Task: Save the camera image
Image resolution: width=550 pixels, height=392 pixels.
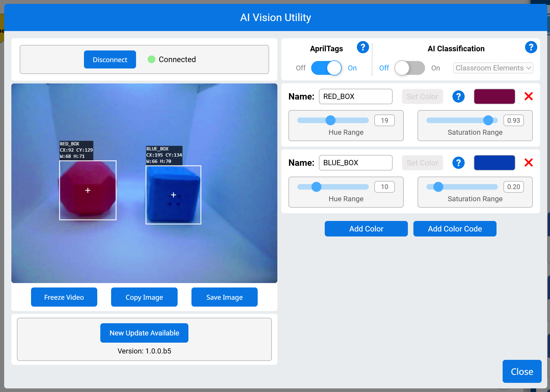Action: (224, 297)
